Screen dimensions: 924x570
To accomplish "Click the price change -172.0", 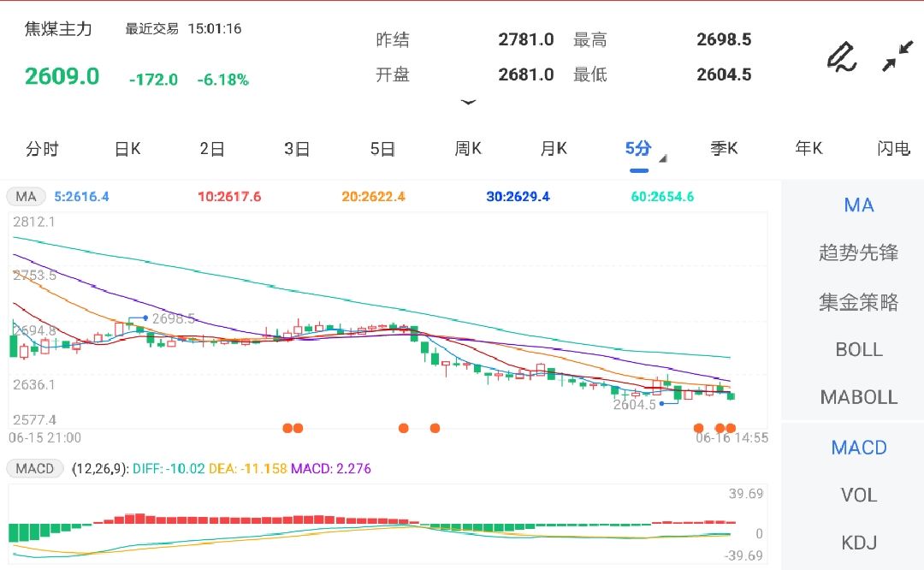I will [x=153, y=80].
